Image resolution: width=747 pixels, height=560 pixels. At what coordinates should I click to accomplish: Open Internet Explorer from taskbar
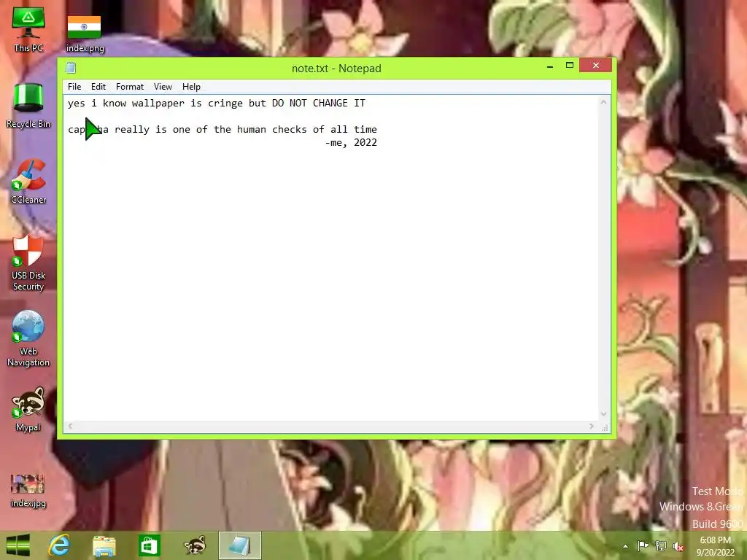click(x=59, y=545)
